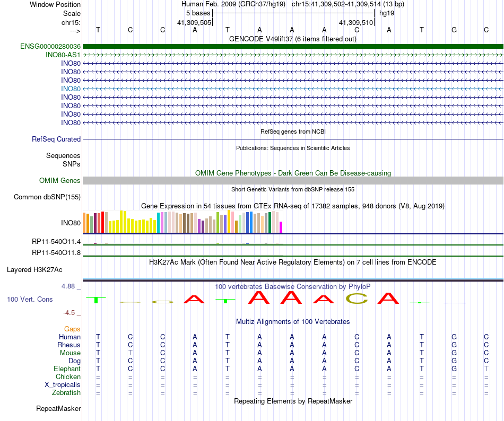Screen dimensions: 504x421
Task: Click the hg19 text beside scale bar
Action: (x=387, y=13)
